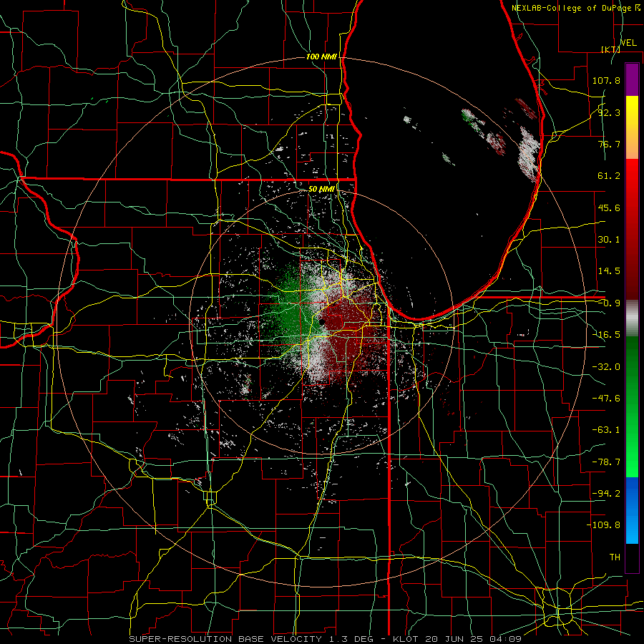The height and width of the screenshot is (644, 644).
Task: Click the 92.3 legend value
Action: pyautogui.click(x=609, y=112)
